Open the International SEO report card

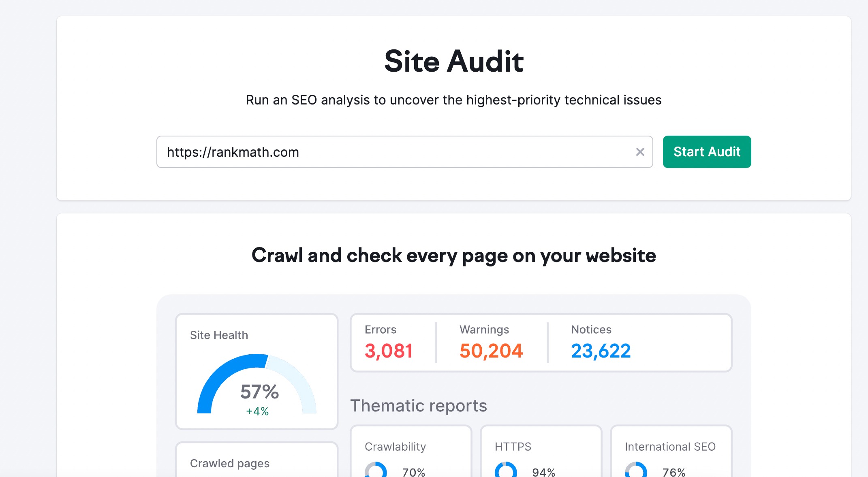(671, 451)
